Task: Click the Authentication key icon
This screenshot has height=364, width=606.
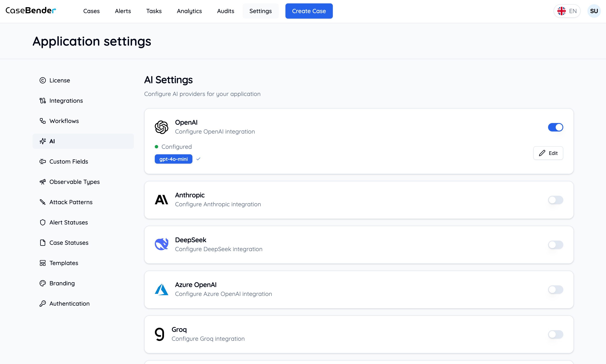Action: pyautogui.click(x=43, y=303)
